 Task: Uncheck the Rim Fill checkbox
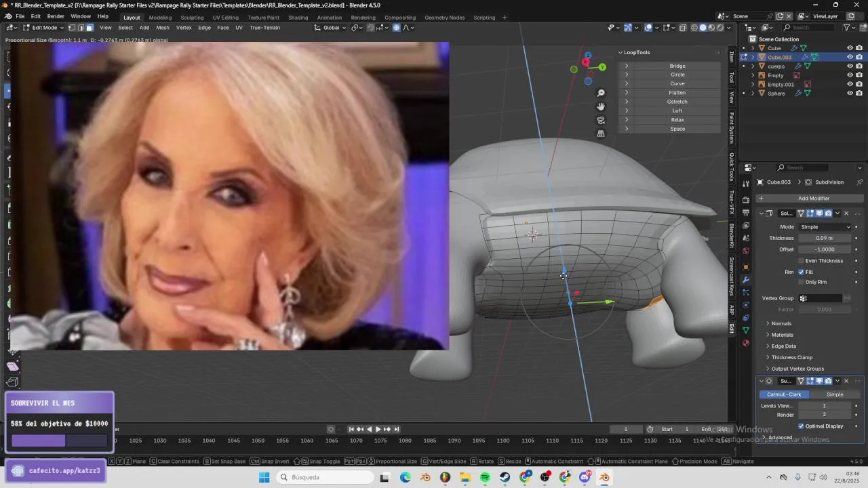pyautogui.click(x=802, y=272)
